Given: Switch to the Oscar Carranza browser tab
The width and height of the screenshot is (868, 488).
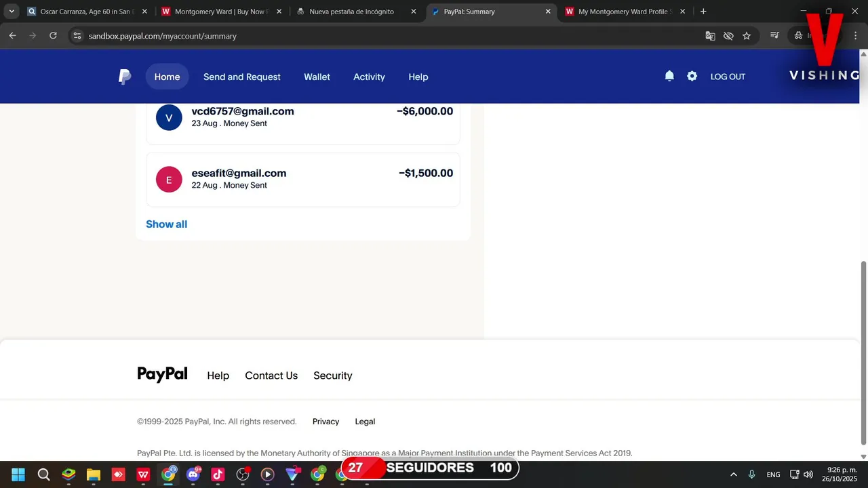Looking at the screenshot, I should point(87,12).
